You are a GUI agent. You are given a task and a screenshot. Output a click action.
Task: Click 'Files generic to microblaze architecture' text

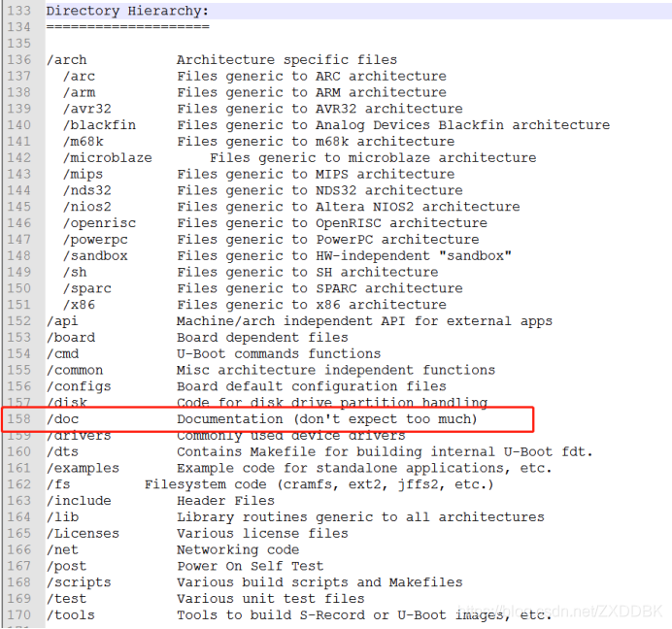(x=373, y=157)
